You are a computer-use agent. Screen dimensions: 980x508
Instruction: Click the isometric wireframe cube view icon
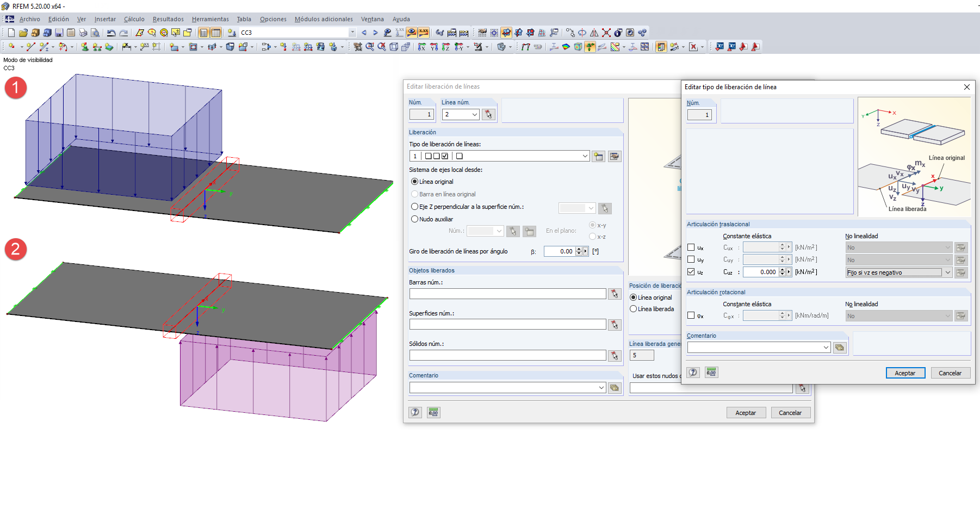(394, 47)
